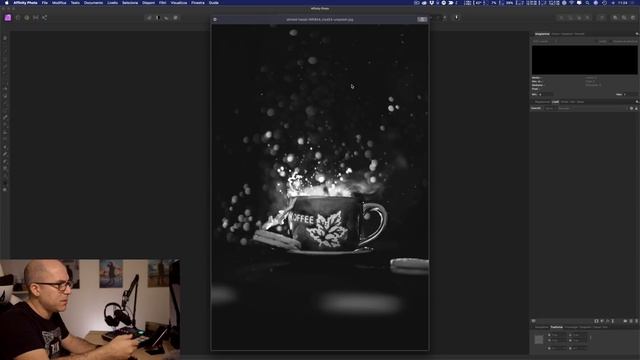Click the layer opacity field

point(549,108)
